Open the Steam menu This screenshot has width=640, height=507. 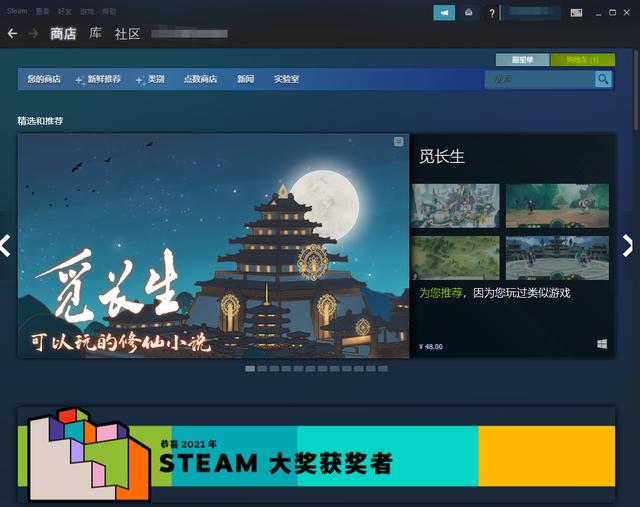(x=17, y=11)
